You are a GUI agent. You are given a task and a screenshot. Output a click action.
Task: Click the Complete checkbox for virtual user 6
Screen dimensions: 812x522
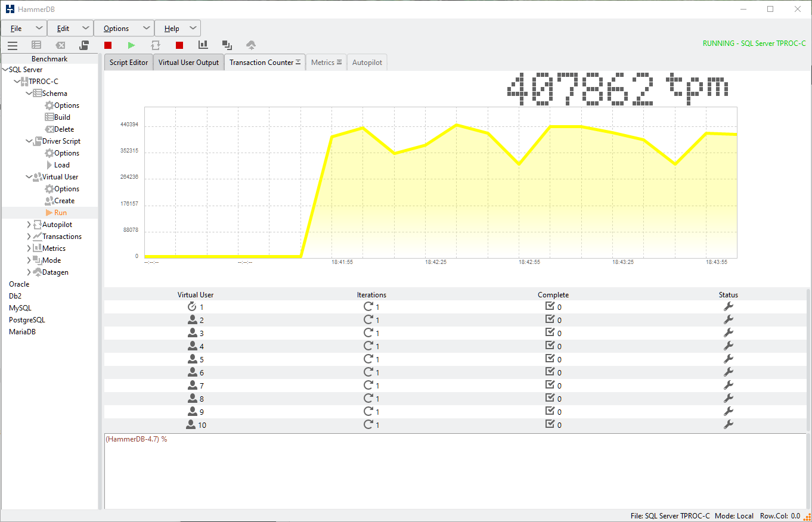click(x=550, y=372)
